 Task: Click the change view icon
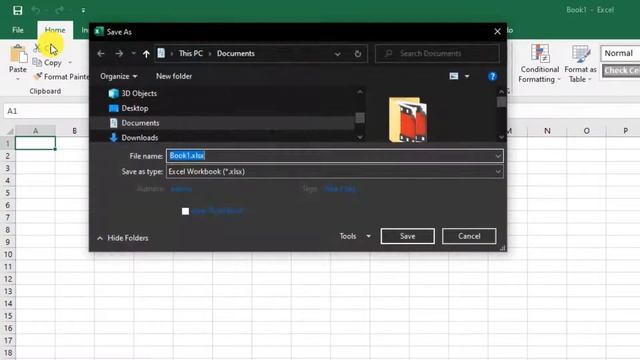point(453,76)
